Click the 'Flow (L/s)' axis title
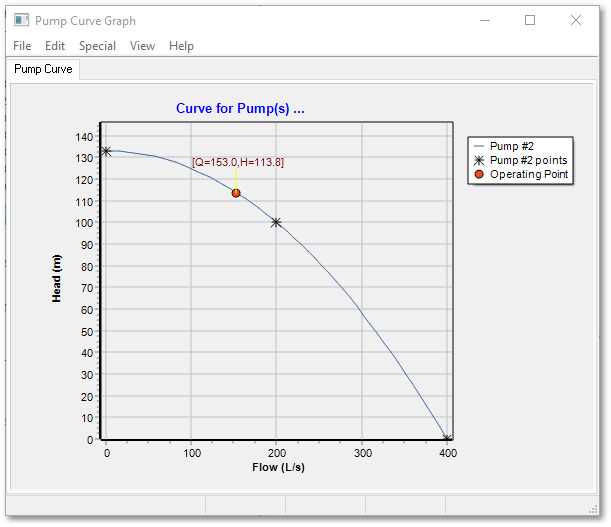Screen dimensions: 611x527 pyautogui.click(x=278, y=467)
